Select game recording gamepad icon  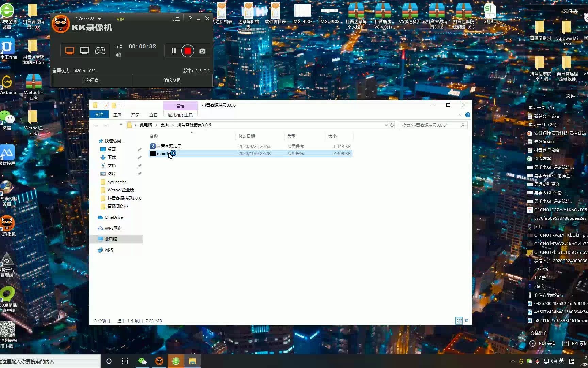[x=100, y=51]
